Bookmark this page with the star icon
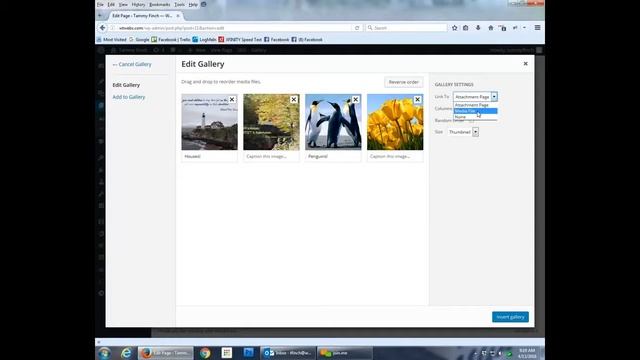The height and width of the screenshot is (360, 640). pos(454,28)
